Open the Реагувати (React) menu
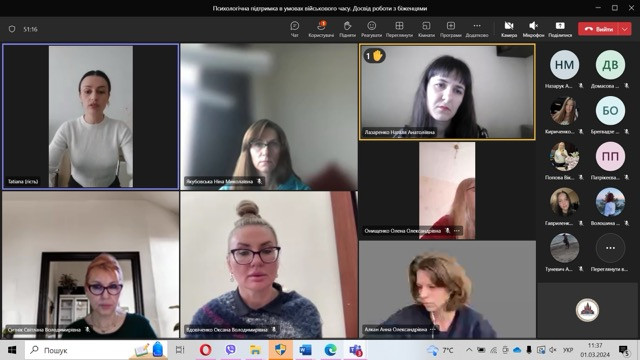Image resolution: width=640 pixels, height=360 pixels. tap(371, 29)
